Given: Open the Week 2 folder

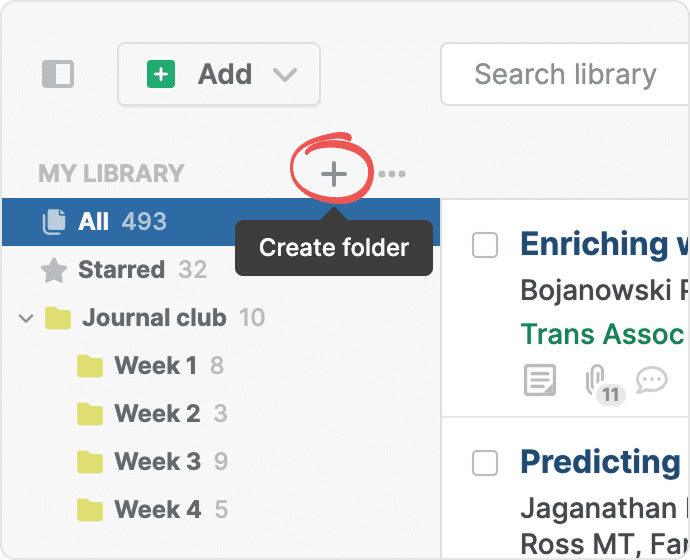Looking at the screenshot, I should point(157,414).
